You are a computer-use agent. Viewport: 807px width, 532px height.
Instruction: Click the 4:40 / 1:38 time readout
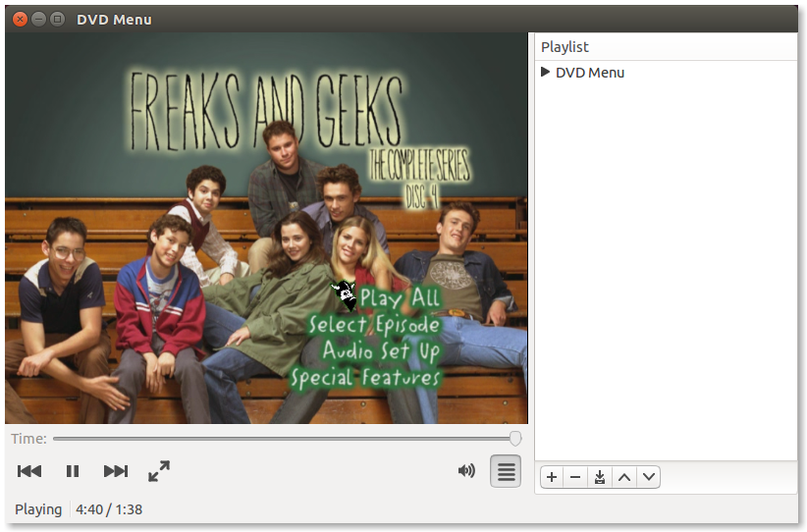tap(109, 509)
